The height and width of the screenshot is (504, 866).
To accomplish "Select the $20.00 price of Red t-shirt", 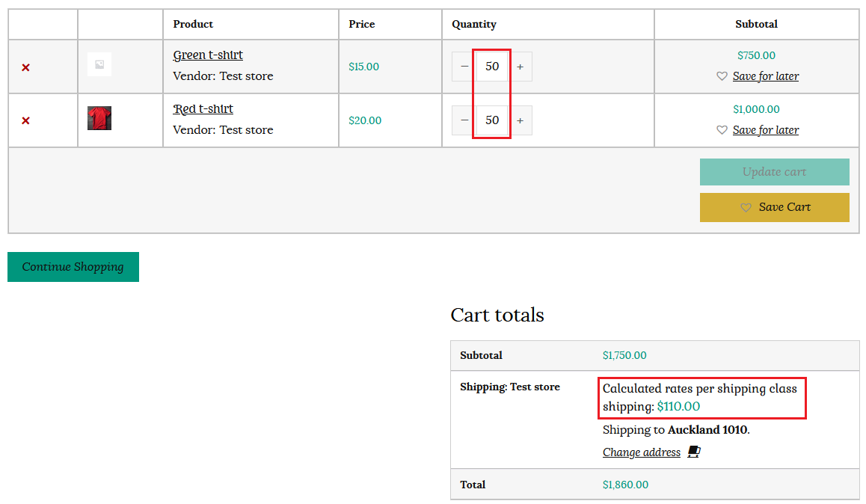I will [x=364, y=120].
